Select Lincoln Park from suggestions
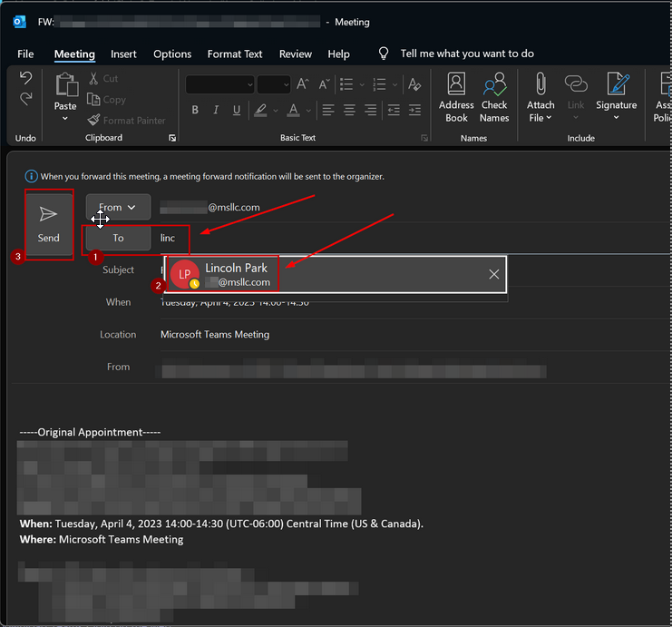 pyautogui.click(x=236, y=274)
